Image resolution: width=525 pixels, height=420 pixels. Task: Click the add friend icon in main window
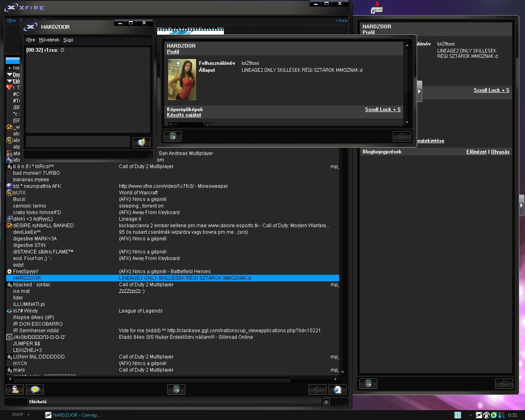[x=15, y=389]
